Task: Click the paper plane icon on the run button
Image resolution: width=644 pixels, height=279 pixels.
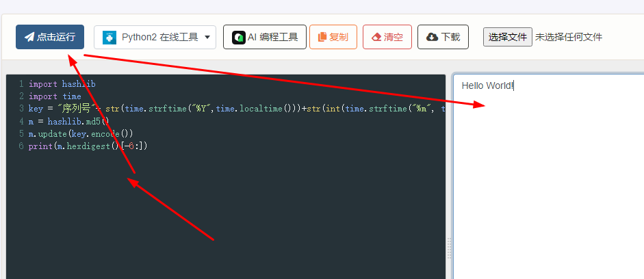Action: (29, 37)
